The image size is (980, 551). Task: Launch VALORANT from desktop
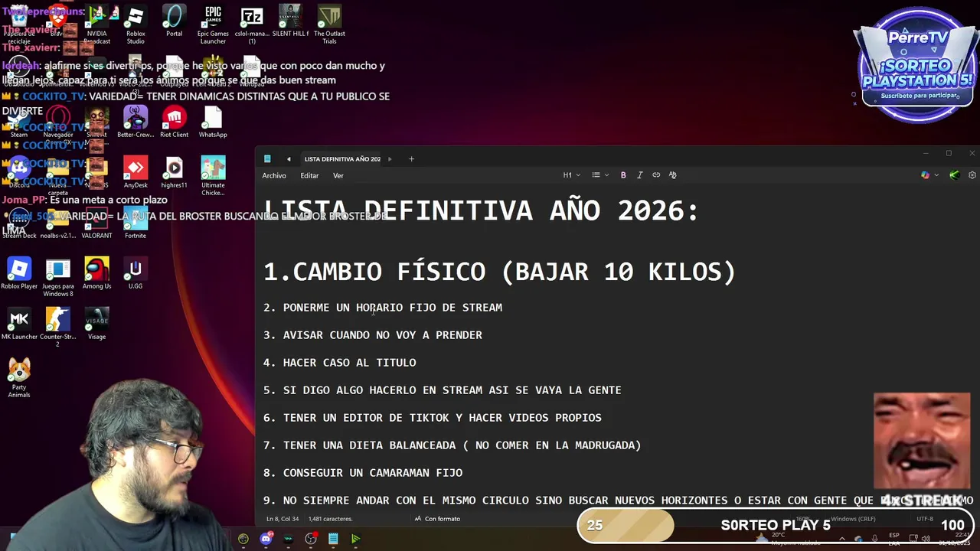click(96, 223)
